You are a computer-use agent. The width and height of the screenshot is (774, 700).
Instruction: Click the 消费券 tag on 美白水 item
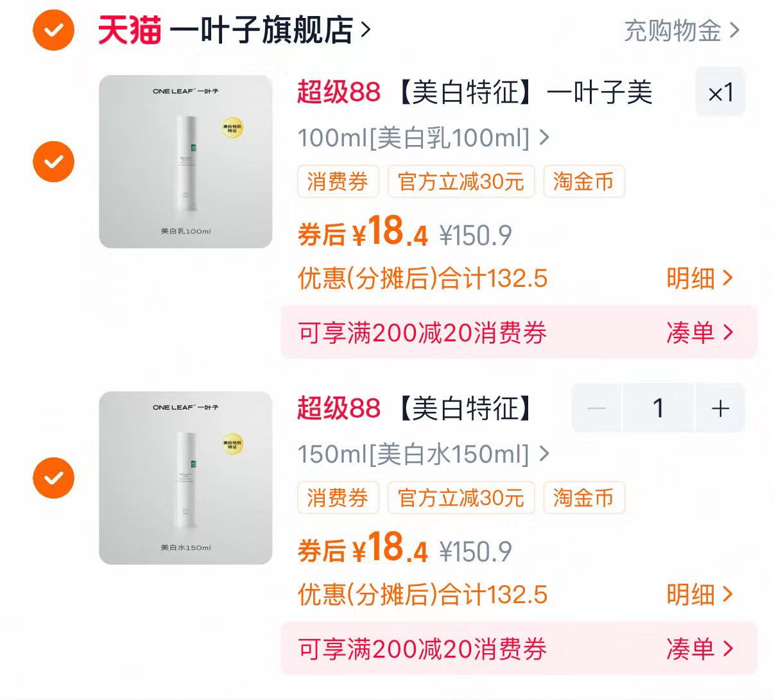338,498
